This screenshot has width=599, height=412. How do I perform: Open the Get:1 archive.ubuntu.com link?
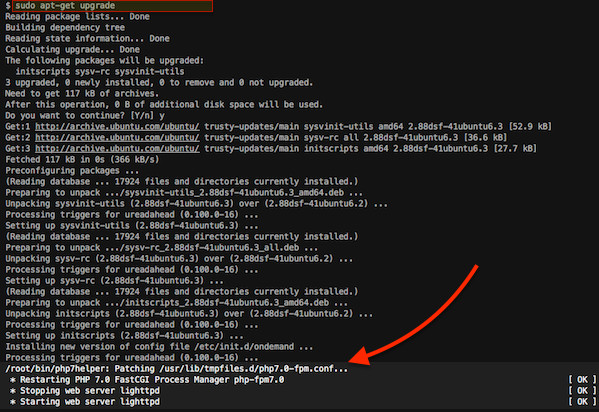click(117, 127)
